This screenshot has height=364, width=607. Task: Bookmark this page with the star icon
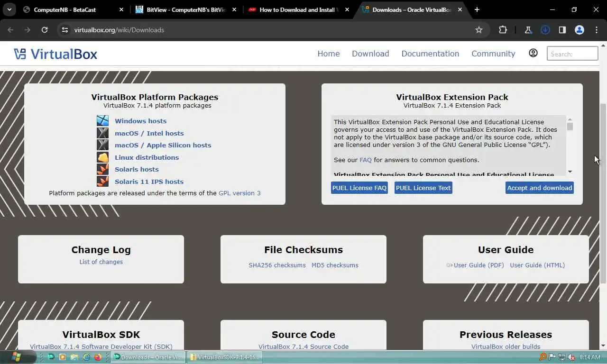[x=479, y=30]
